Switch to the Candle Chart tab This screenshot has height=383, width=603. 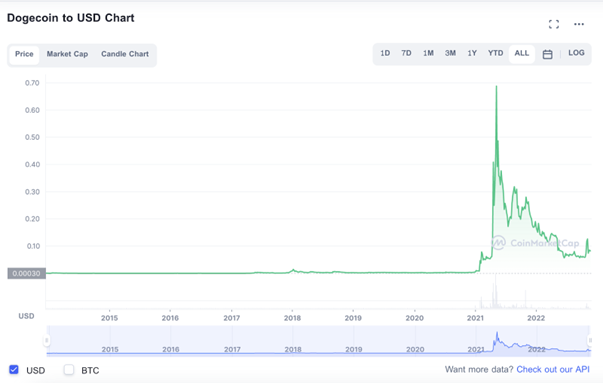point(125,54)
